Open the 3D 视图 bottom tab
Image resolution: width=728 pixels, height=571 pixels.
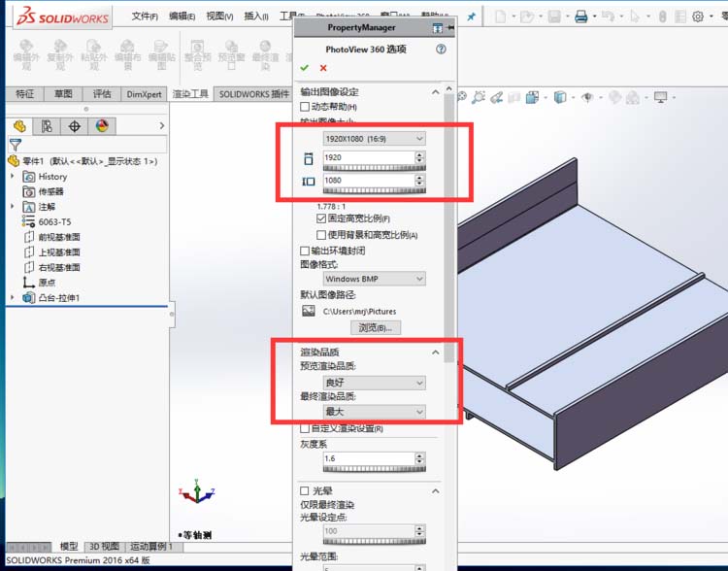[x=104, y=547]
